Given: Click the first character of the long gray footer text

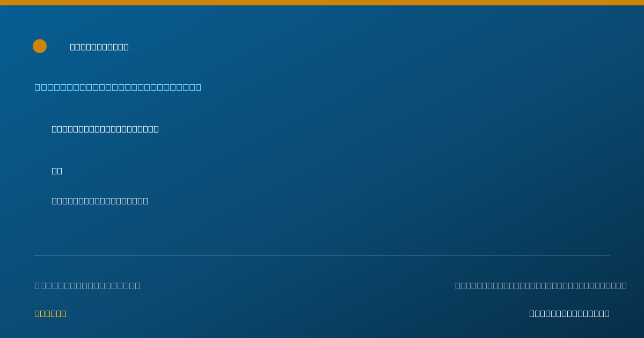Looking at the screenshot, I should [458, 285].
